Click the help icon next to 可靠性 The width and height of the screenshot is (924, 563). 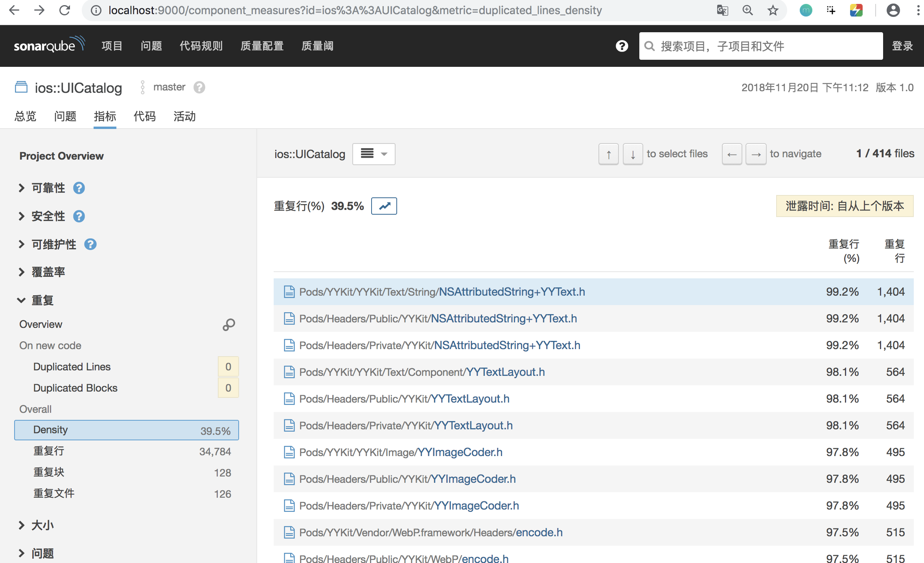[x=79, y=188]
